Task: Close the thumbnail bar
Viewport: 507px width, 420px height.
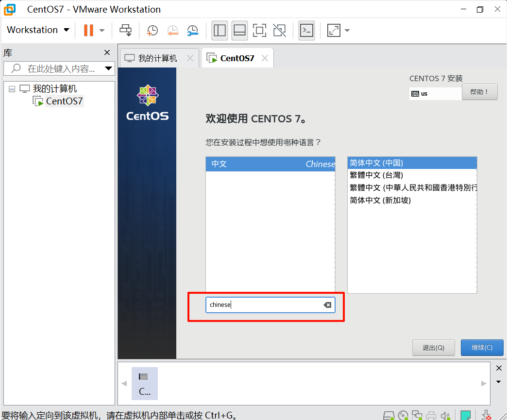Action: 499,368
